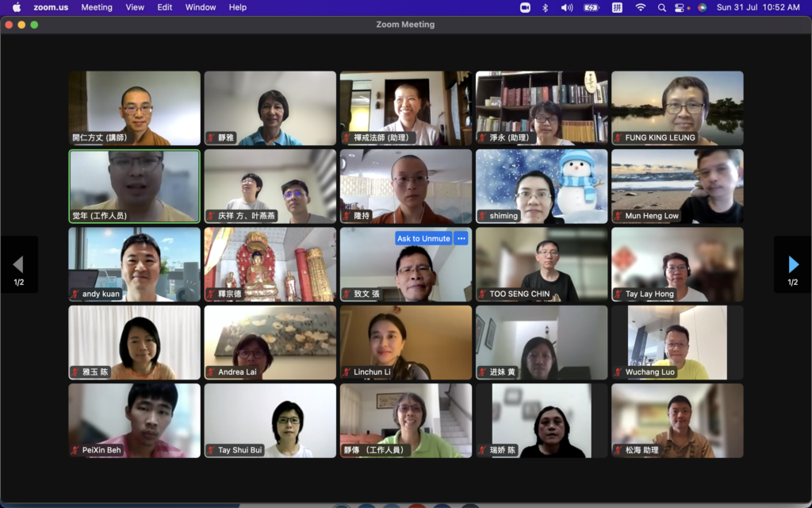Open Control Center icon

(680, 7)
